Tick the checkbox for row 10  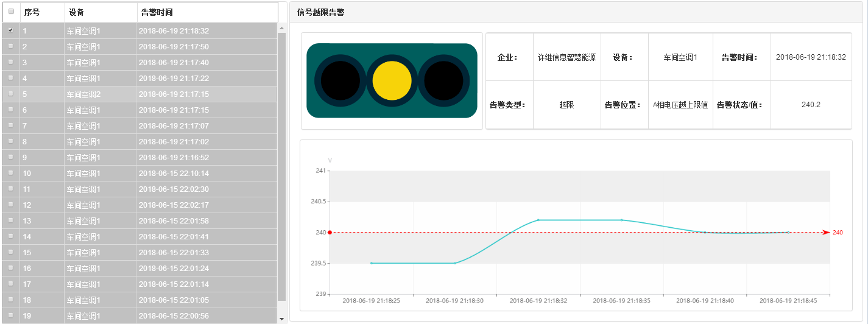point(11,173)
